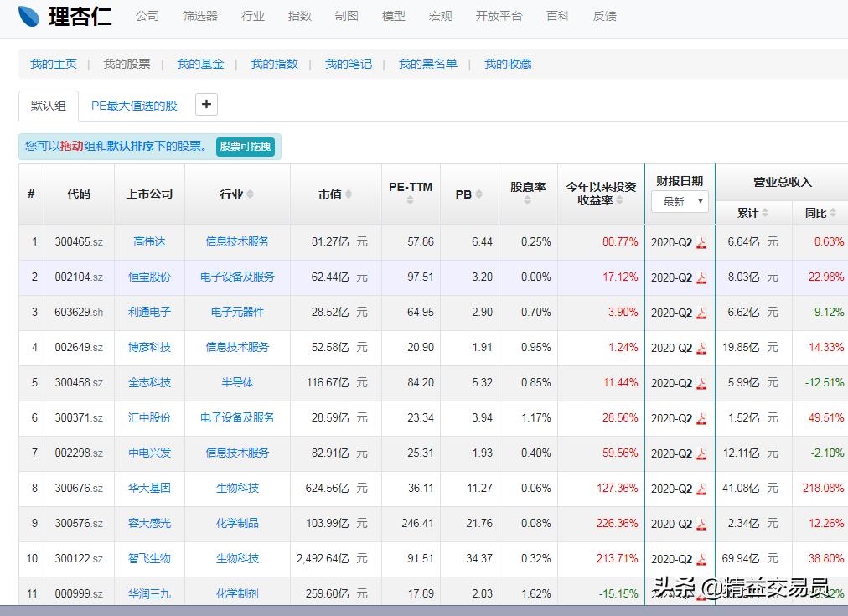Image resolution: width=848 pixels, height=616 pixels.
Task: Open company link 全志科技
Action: 149,382
